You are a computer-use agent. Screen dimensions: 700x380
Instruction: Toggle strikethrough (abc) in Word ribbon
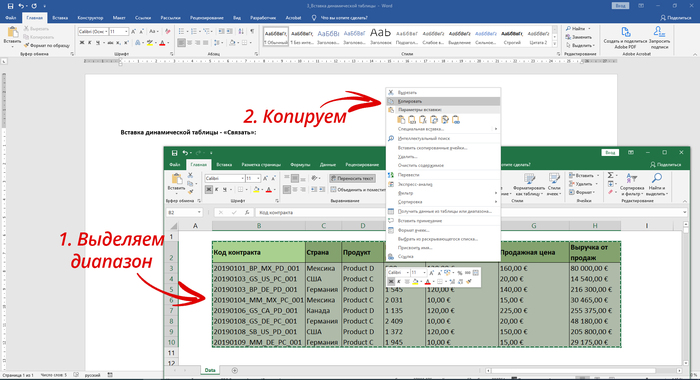[x=110, y=43]
